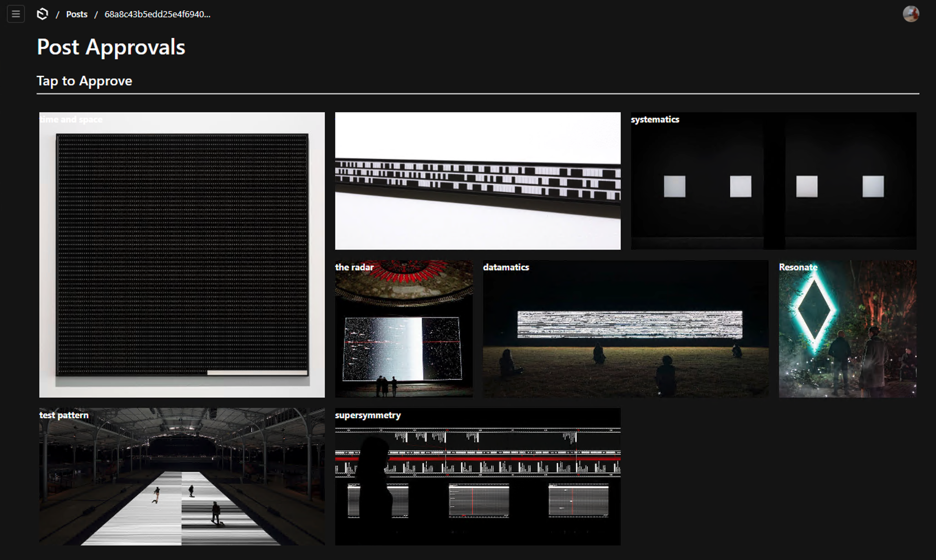Click the post ID breadcrumb 68a8c43b5edd25e4f6940...

tap(157, 14)
